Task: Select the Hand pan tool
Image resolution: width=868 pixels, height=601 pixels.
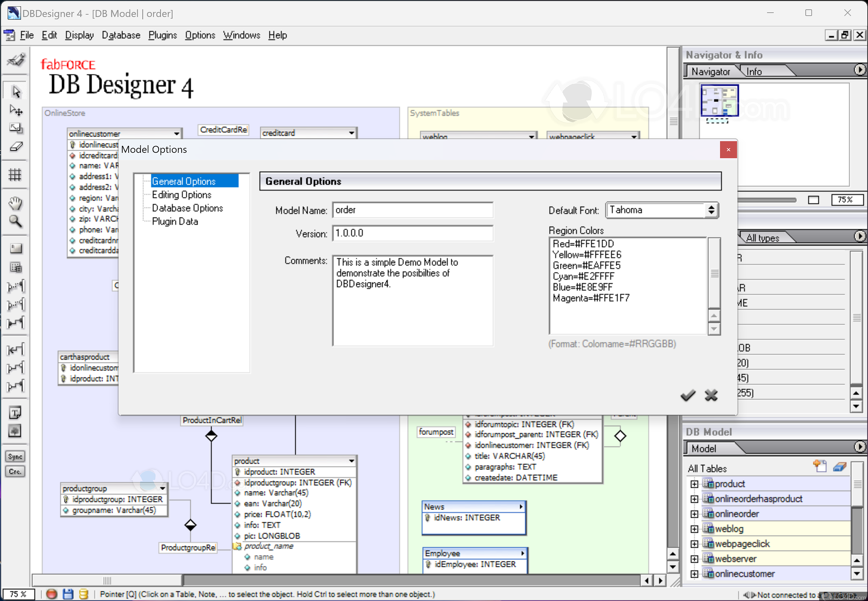Action: (15, 203)
